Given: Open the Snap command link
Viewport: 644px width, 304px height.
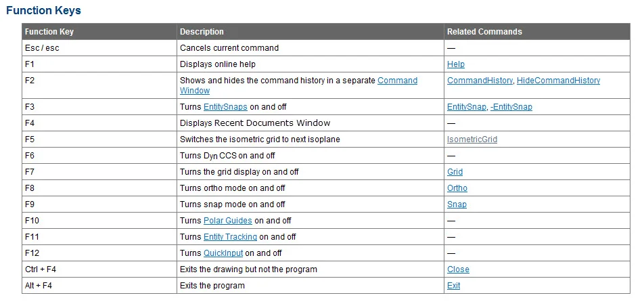Looking at the screenshot, I should [x=457, y=204].
